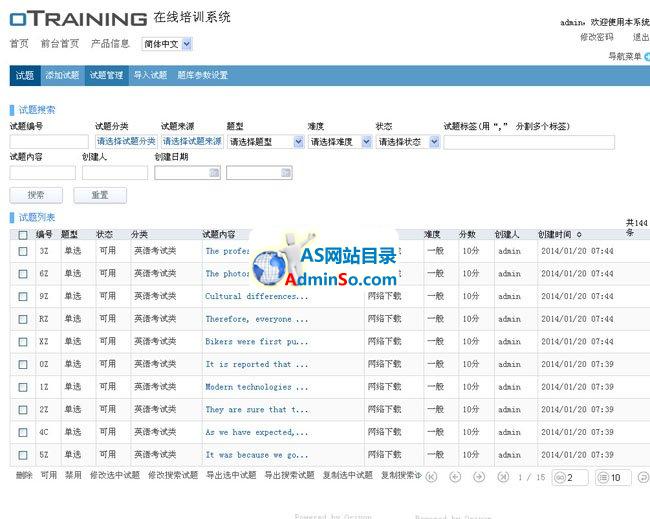Open question 'Therefore, everyone ...'
Image resolution: width=650 pixels, height=519 pixels.
pos(257,319)
